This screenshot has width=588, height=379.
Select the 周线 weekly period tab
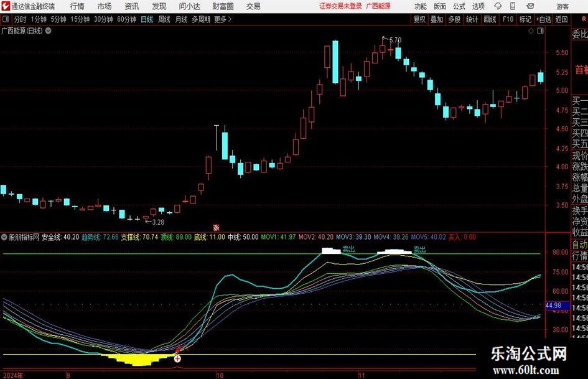(x=164, y=19)
